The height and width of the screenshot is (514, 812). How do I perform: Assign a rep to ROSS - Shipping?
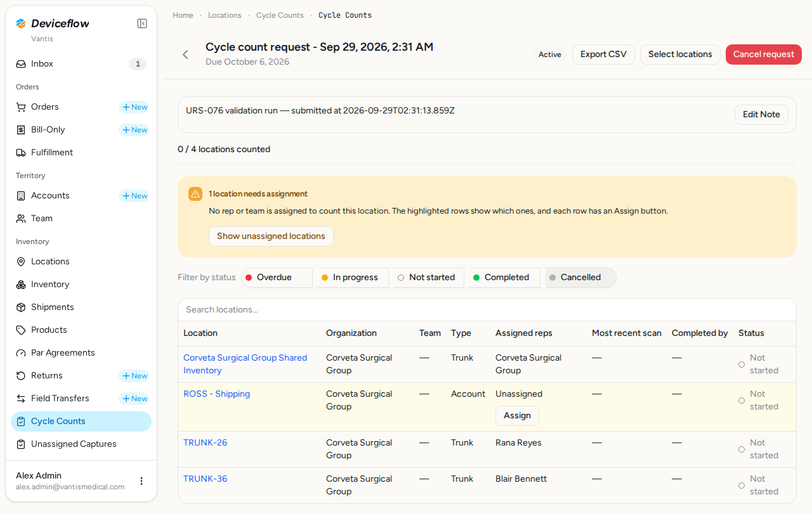[x=517, y=416]
